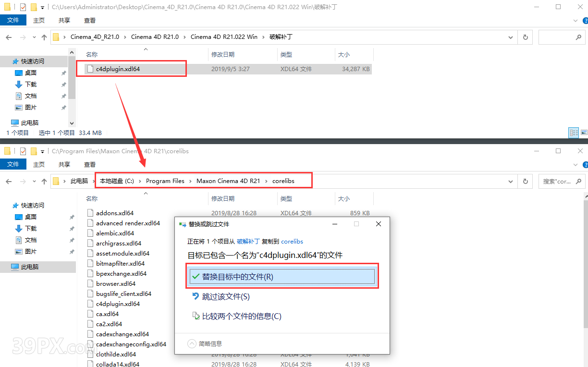The height and width of the screenshot is (367, 588).
Task: Choose 跳过该文件(S) in the dialog
Action: pyautogui.click(x=226, y=296)
